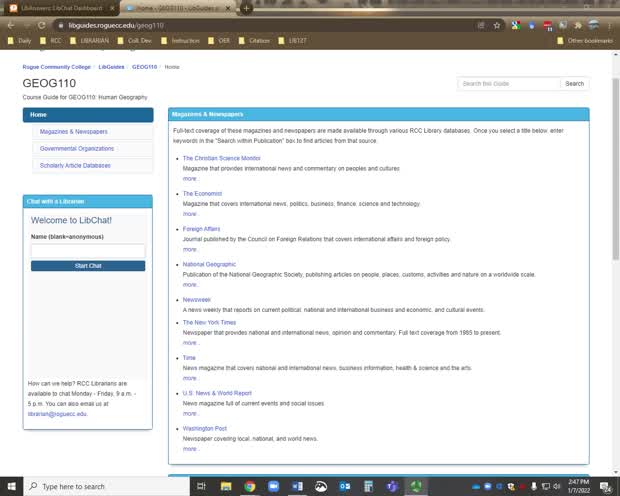620x496 pixels.
Task: Open the Foreign Affairs link
Action: (x=201, y=229)
